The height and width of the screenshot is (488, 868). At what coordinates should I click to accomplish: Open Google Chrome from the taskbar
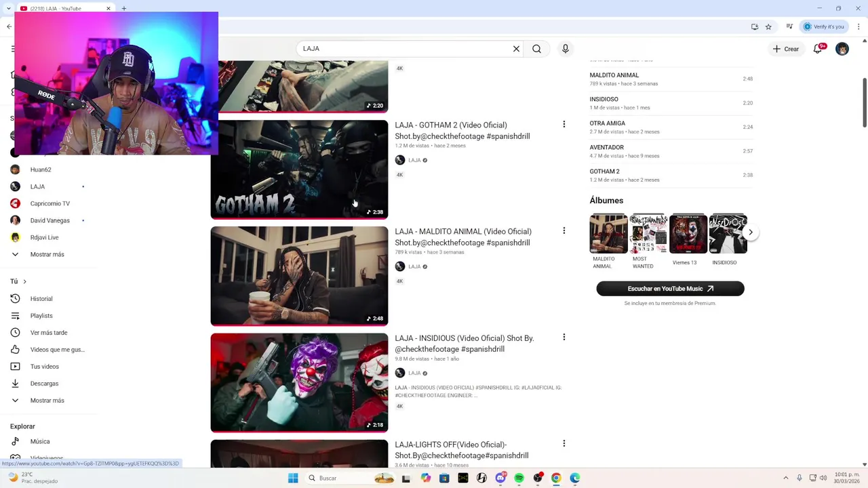556,478
